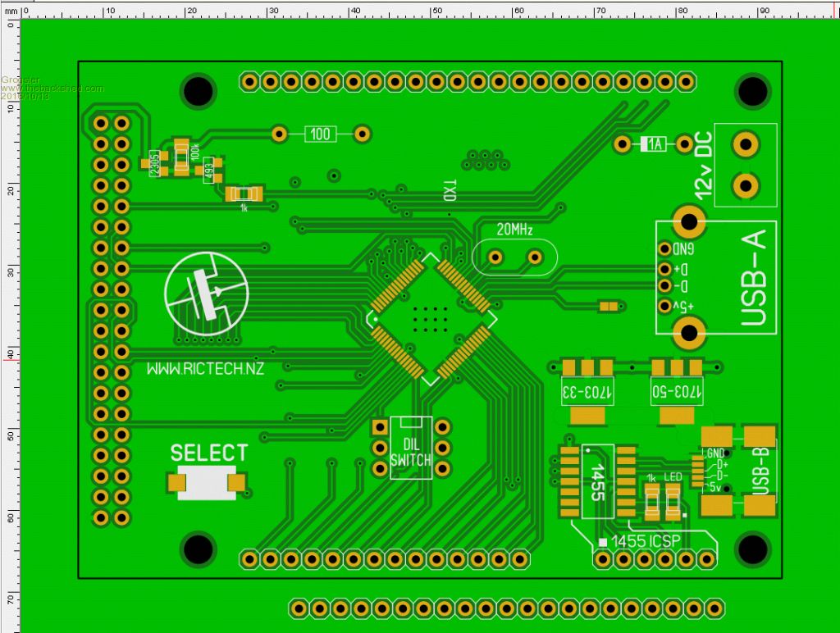Click the WWW.RICTECH.NZ silkscreen text
Image resolution: width=840 pixels, height=633 pixels.
click(x=205, y=369)
